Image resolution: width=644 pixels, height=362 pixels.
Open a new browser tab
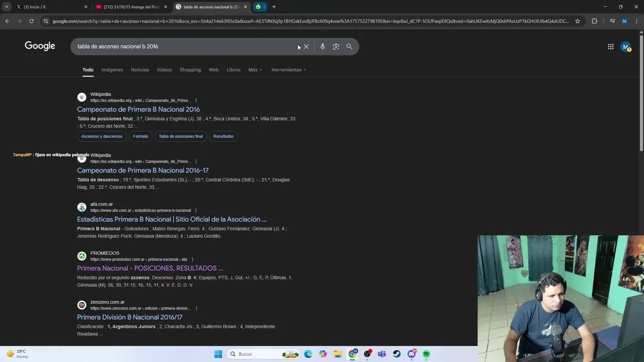point(274,7)
